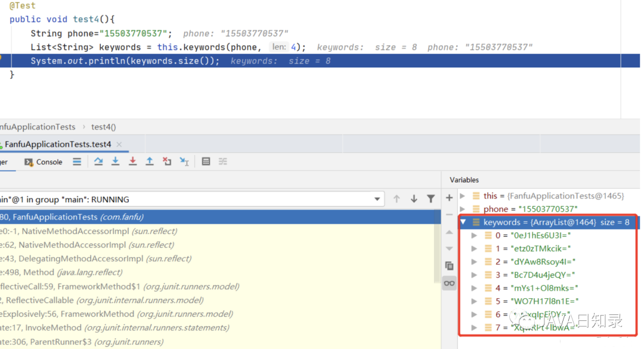Viewport: 644px width, 349px height.
Task: Click the frames filter funnel icon
Action: pos(431,199)
